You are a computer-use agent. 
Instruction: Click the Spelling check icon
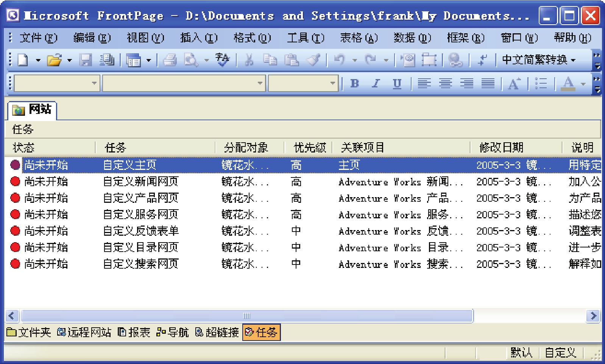pyautogui.click(x=223, y=60)
